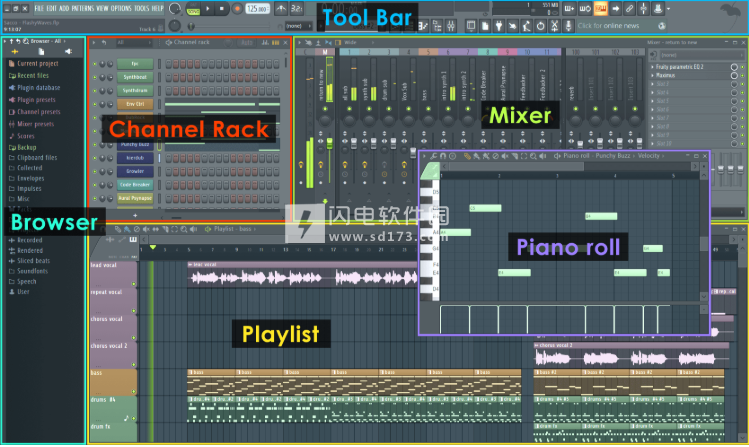Click the undo history circular arrow icon
The width and height of the screenshot is (749, 447).
click(540, 26)
